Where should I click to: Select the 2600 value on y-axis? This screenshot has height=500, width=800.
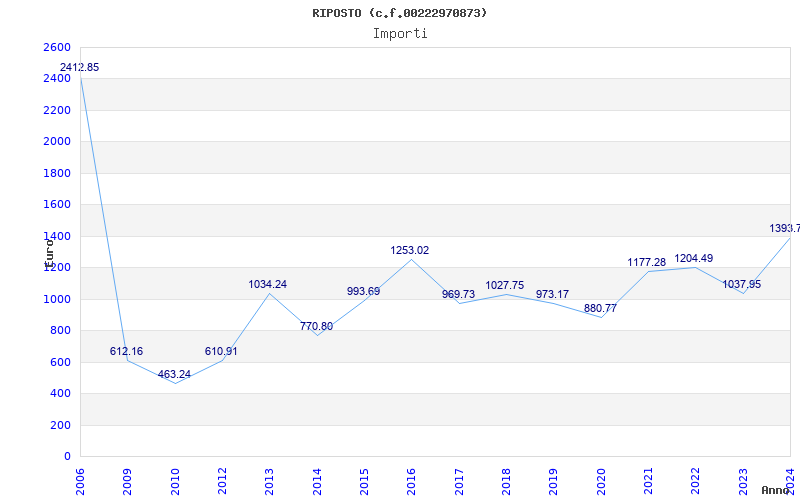point(57,47)
